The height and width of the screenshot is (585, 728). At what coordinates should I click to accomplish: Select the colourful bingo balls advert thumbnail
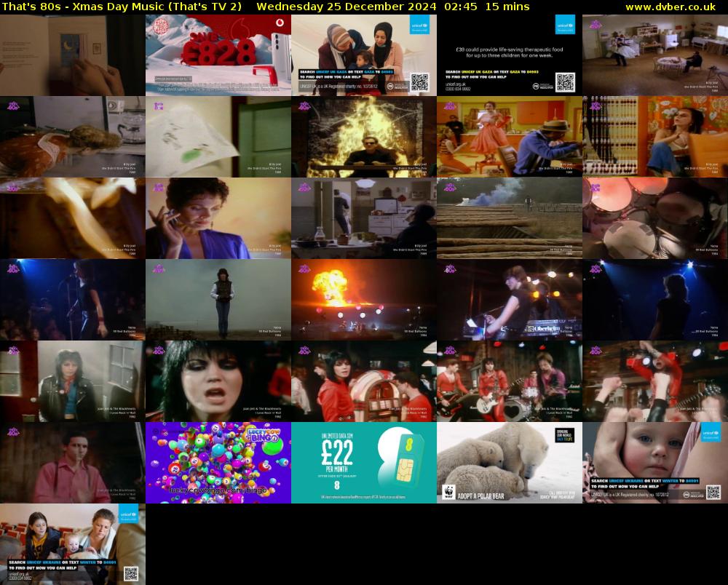point(218,463)
